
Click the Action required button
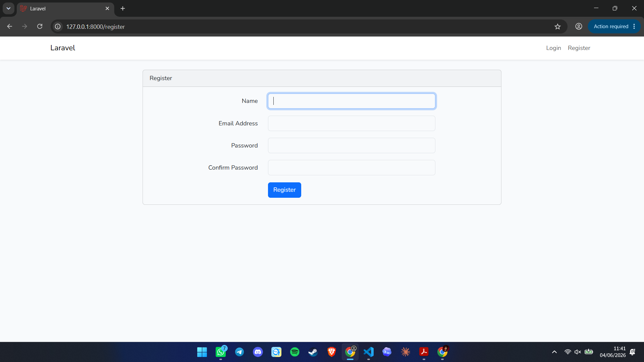coord(614,26)
